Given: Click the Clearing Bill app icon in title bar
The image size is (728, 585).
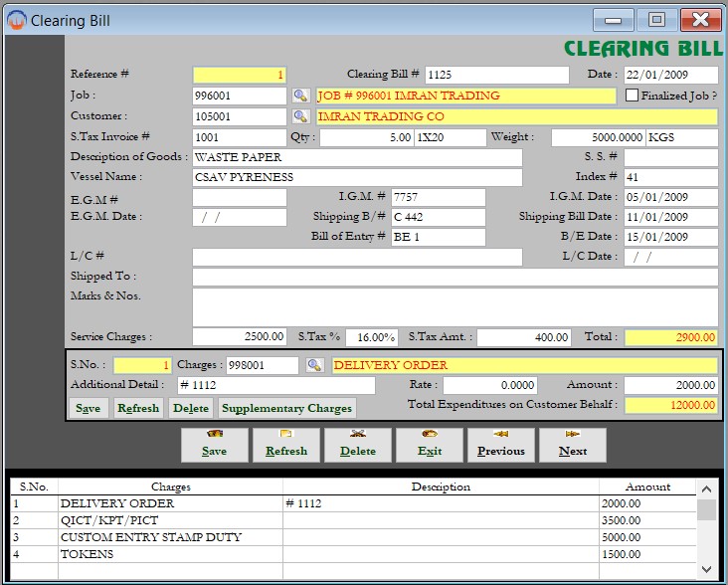Looking at the screenshot, I should tap(17, 20).
